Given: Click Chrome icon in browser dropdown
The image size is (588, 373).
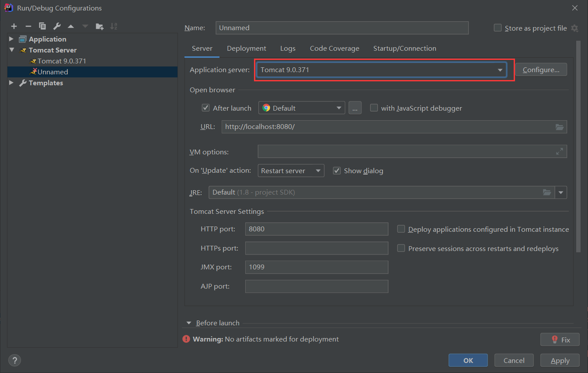Looking at the screenshot, I should click(x=266, y=108).
